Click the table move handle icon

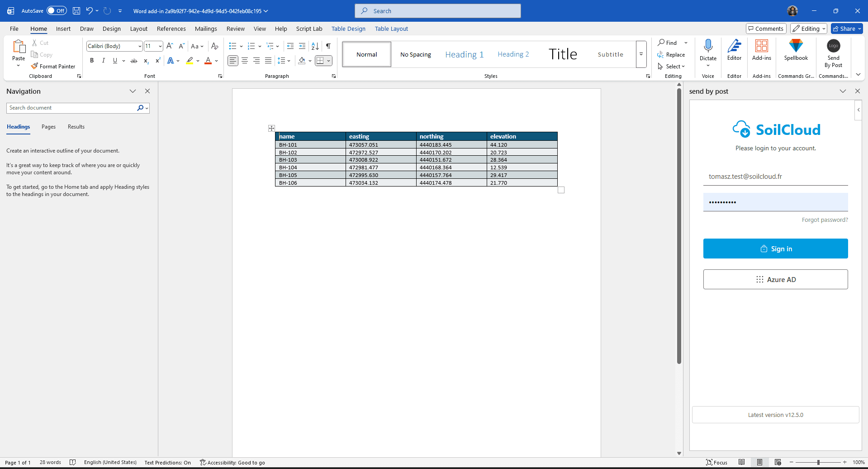point(271,128)
